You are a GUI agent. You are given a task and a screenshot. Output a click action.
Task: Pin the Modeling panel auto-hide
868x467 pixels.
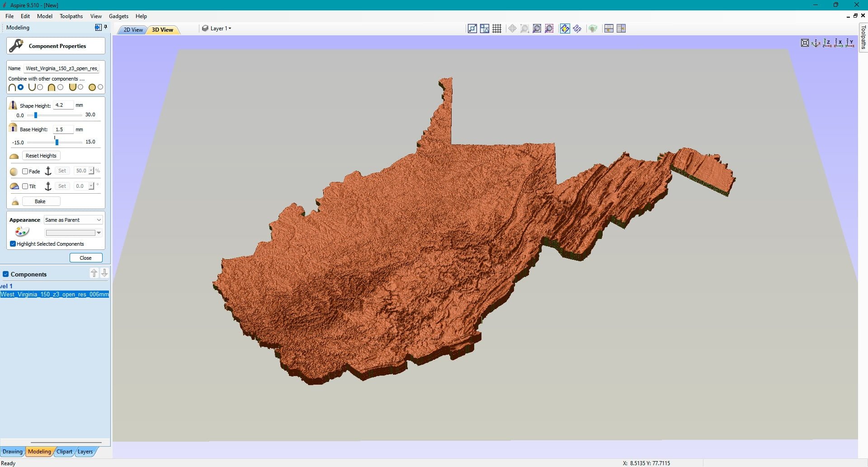click(105, 27)
